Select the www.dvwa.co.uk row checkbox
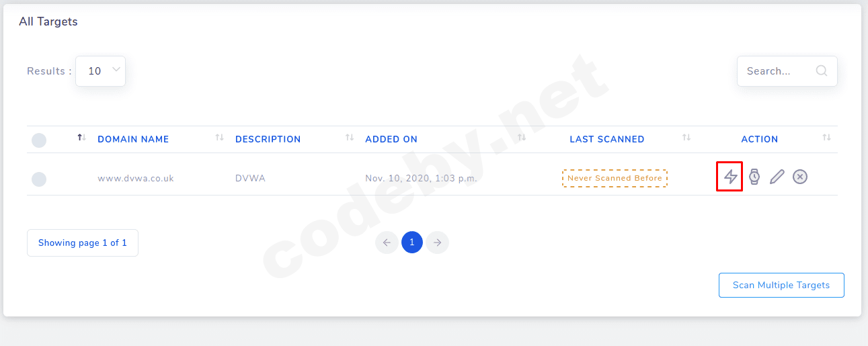This screenshot has width=868, height=346. tap(39, 179)
